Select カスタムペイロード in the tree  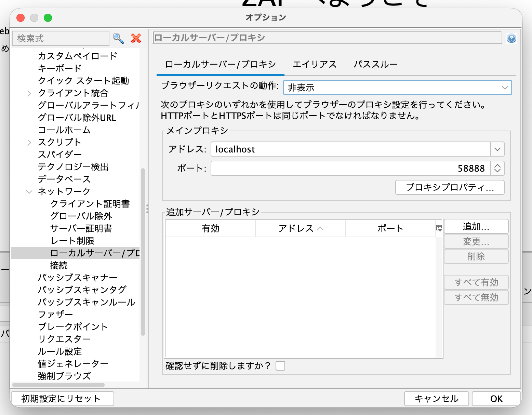[x=78, y=56]
